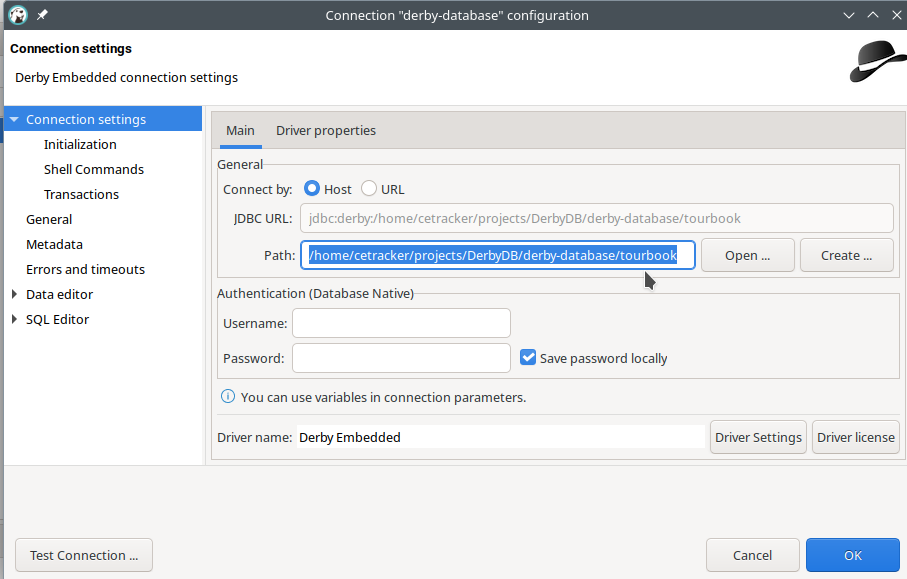
Task: Click the JDBC URL field
Action: pos(596,219)
